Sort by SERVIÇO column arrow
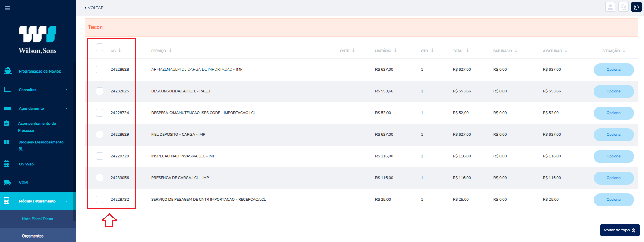The height and width of the screenshot is (242, 644). tap(170, 51)
